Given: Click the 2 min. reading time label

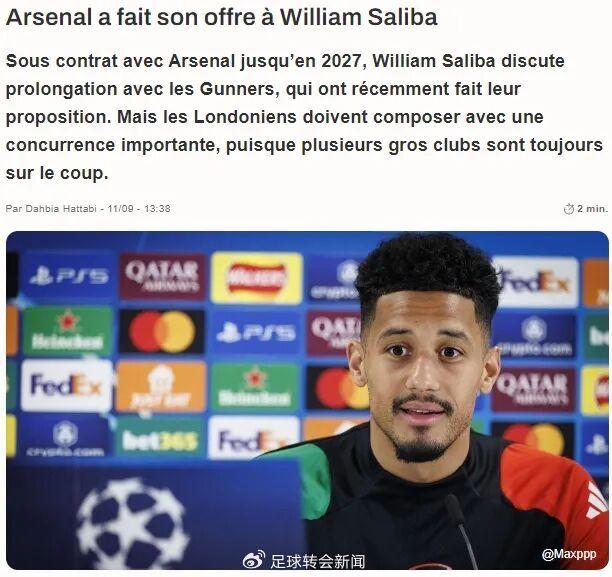Looking at the screenshot, I should (592, 209).
